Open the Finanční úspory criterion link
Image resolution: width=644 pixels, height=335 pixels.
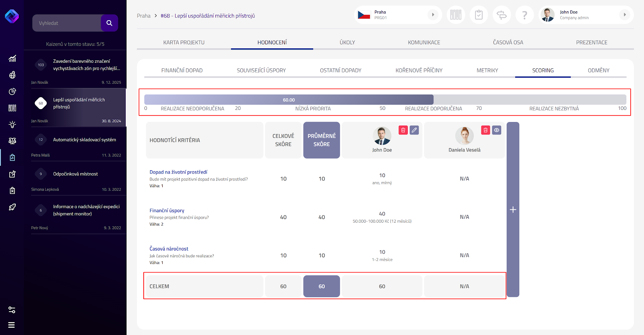167,211
